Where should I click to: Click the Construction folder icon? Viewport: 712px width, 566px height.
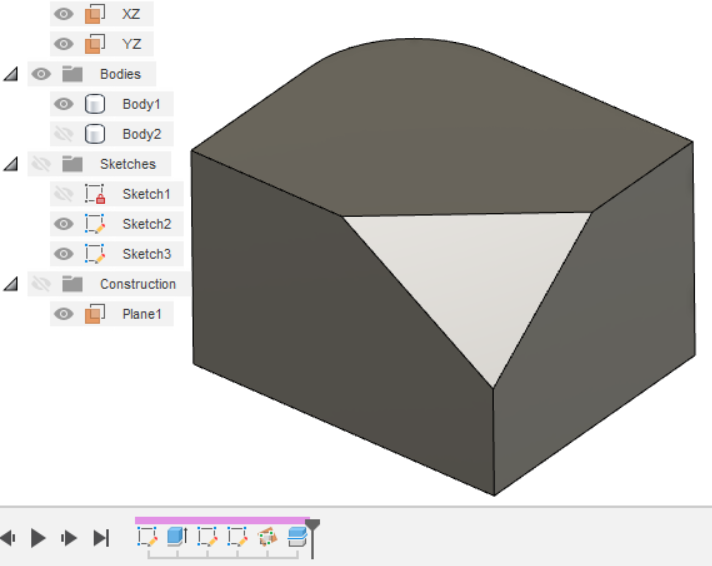pyautogui.click(x=72, y=284)
